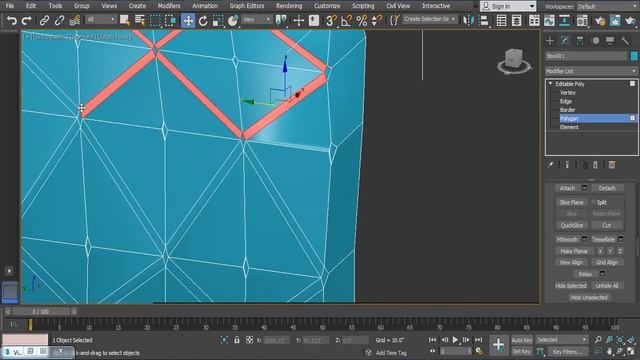Toggle the Percent Snap button
This screenshot has width=640, height=360.
click(362, 20)
